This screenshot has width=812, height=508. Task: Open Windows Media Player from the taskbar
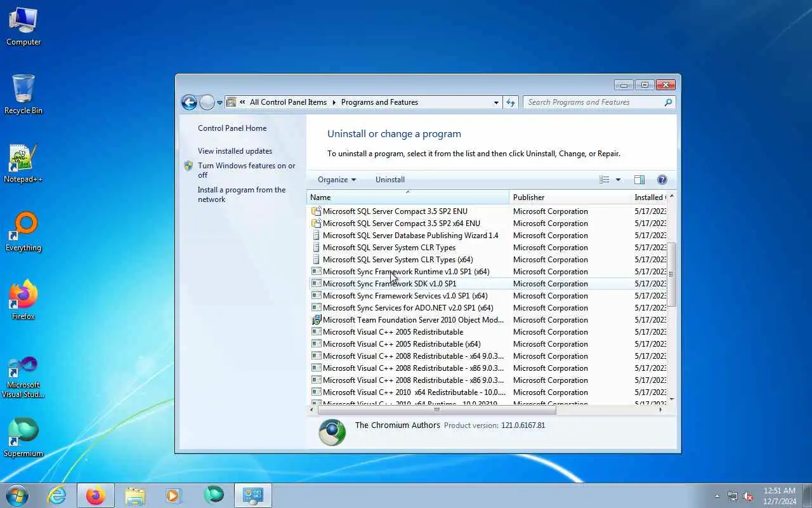pos(174,495)
